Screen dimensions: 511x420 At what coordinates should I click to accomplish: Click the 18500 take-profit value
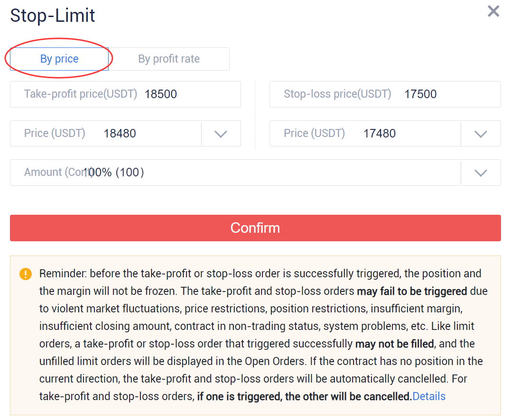coord(161,94)
